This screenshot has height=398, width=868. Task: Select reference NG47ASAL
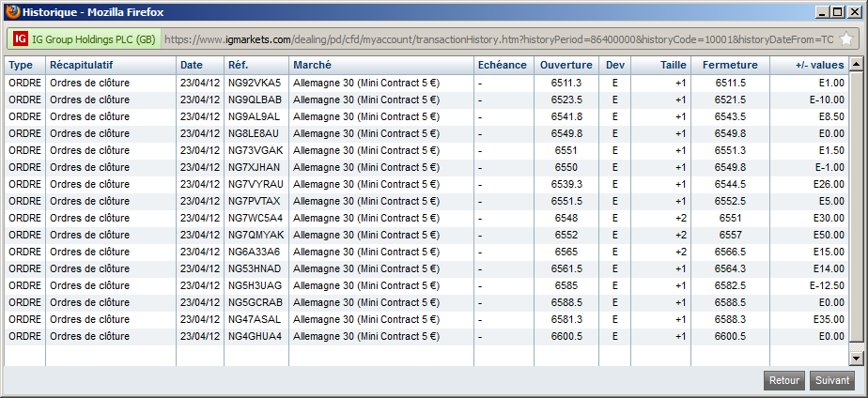coord(254,319)
